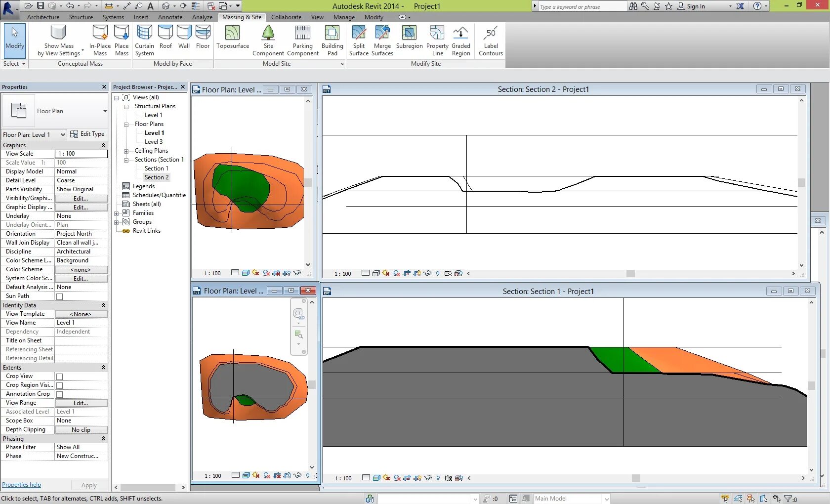Viewport: 830px width, 504px height.
Task: Choose the Place Mass tool
Action: pos(122,41)
